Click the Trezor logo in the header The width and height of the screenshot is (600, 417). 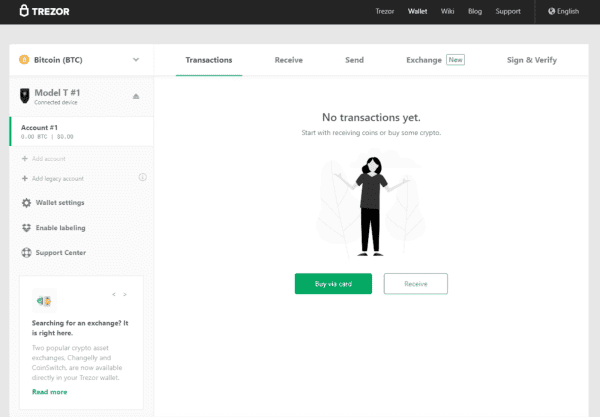click(x=44, y=11)
